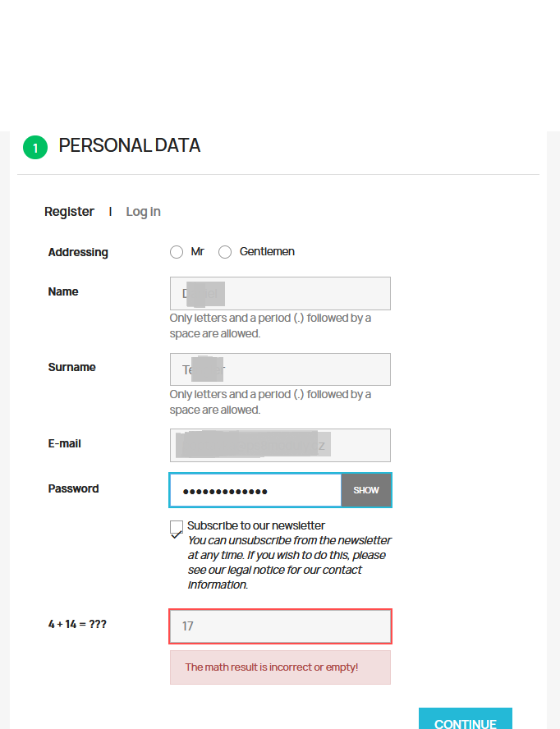The image size is (560, 729).
Task: Tick the Subscribe to our newsletter checkbox
Action: pyautogui.click(x=177, y=527)
